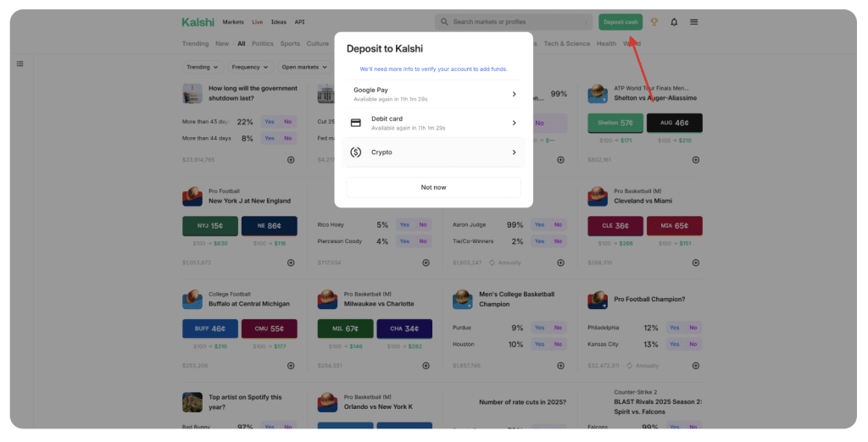This screenshot has width=868, height=442.
Task: Click the Debit card icon
Action: tap(356, 123)
